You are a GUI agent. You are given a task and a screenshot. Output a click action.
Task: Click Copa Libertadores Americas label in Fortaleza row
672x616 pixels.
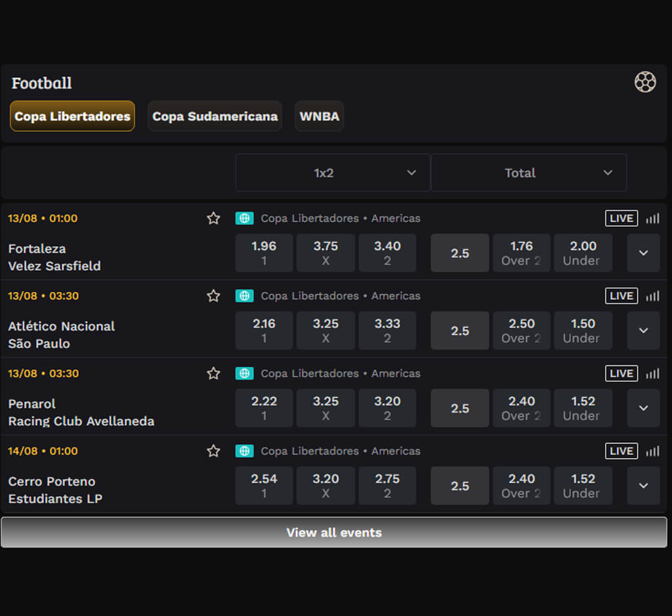click(341, 218)
